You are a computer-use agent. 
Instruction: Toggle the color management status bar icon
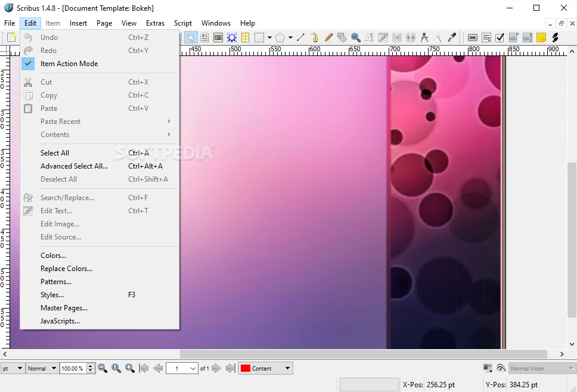(x=488, y=368)
